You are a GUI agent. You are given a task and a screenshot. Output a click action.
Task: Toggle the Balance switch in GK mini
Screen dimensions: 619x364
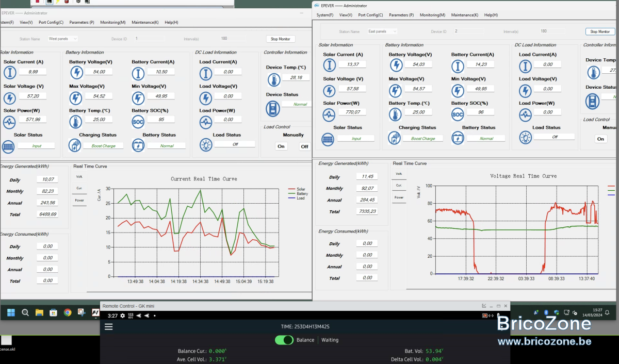pos(284,340)
